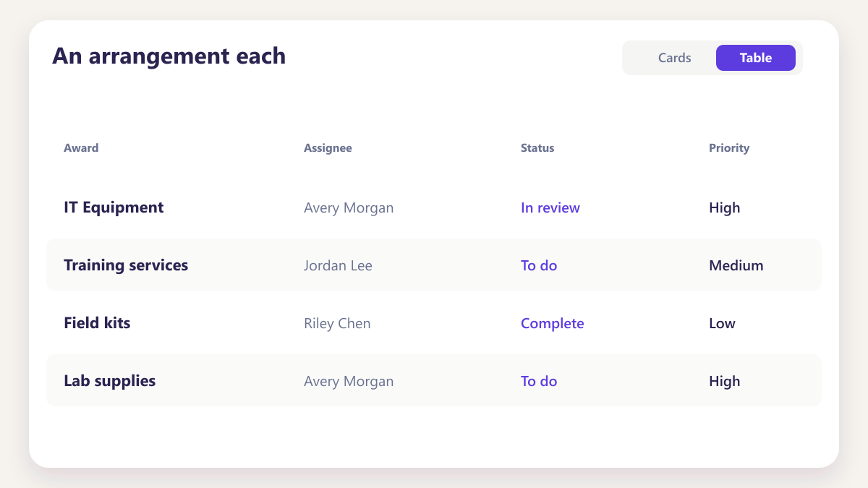Screen dimensions: 868x488
Task: Select the "An arrangement each" heading
Action: coord(169,56)
